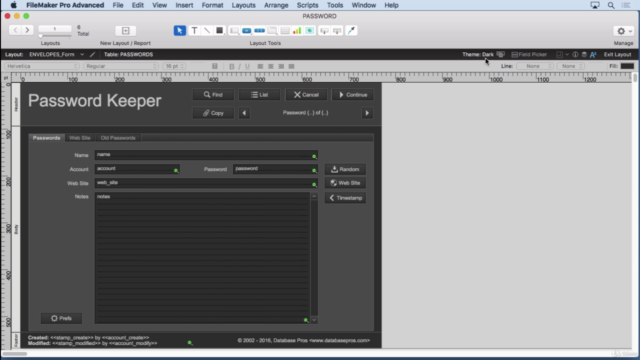Open the 16 pt font size dropdown
The image size is (640, 360).
point(174,66)
